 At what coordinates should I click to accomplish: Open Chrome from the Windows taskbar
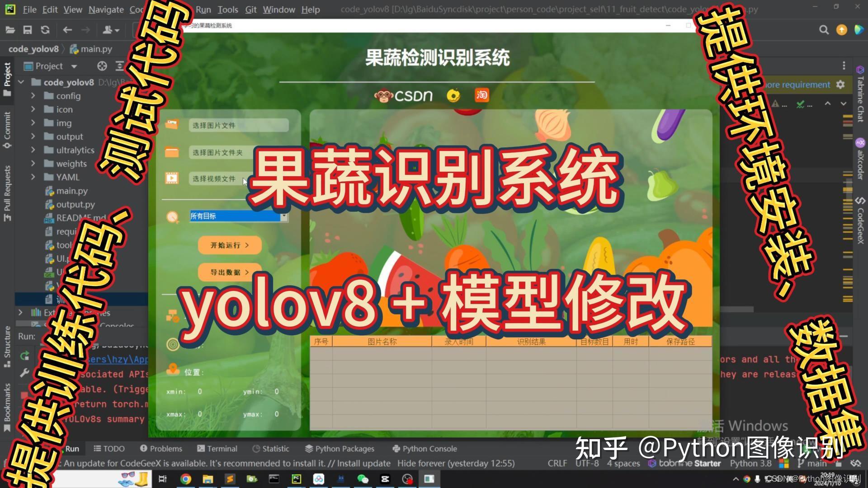(x=185, y=479)
